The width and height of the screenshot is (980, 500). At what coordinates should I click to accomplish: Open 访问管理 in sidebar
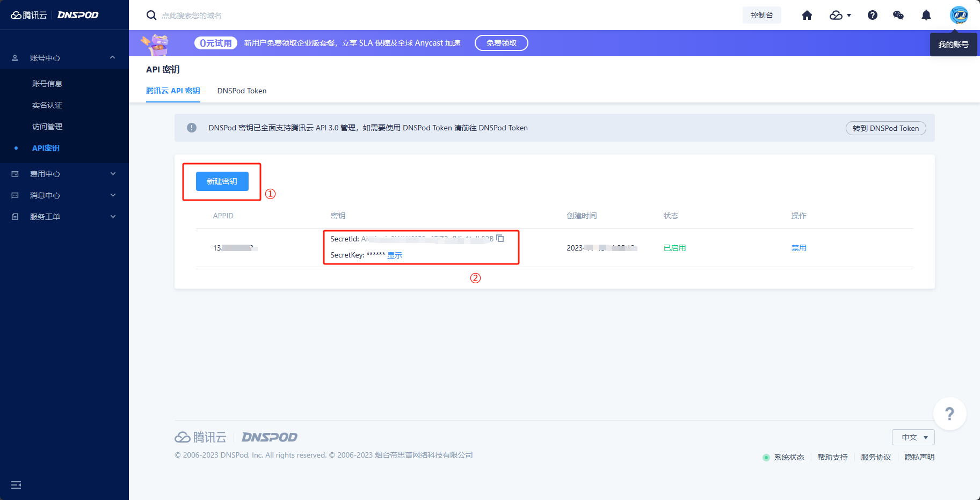(47, 126)
